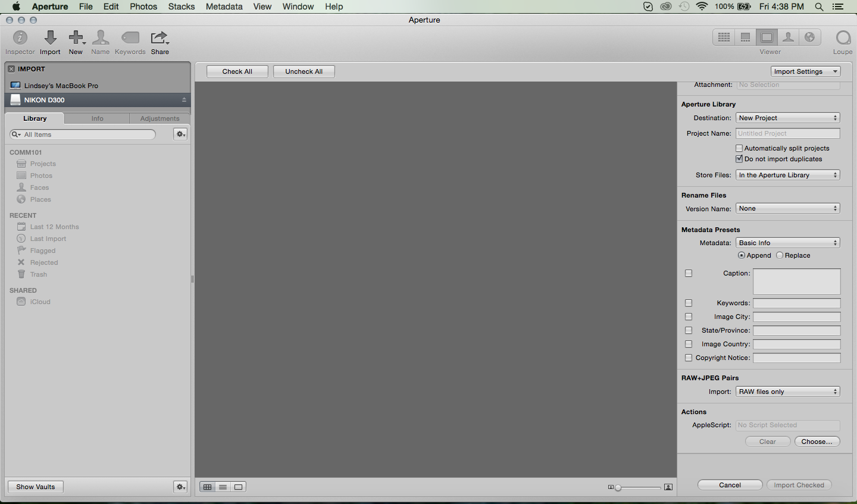Eject the NIKON D300 card

click(x=184, y=100)
